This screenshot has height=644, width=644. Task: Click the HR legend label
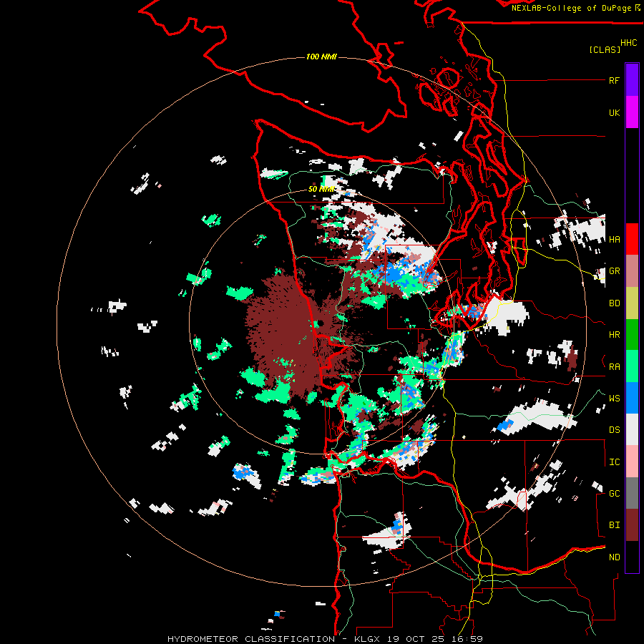[x=614, y=335]
